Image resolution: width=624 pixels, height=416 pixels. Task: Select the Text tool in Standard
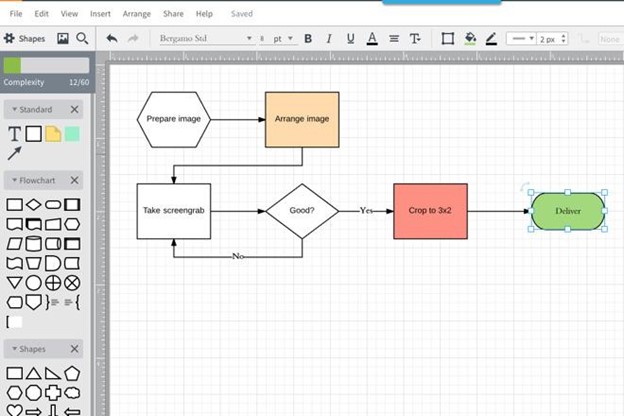pos(14,134)
